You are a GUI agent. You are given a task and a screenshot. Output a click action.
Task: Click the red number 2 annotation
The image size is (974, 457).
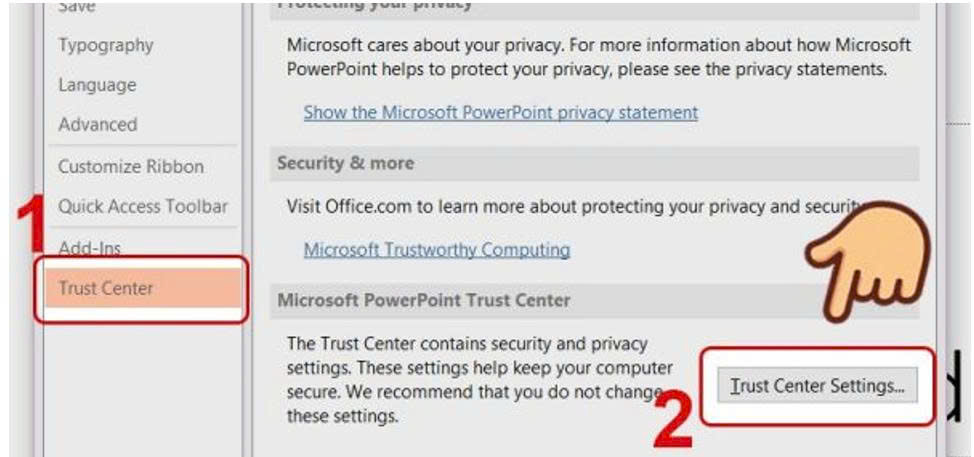tap(673, 422)
